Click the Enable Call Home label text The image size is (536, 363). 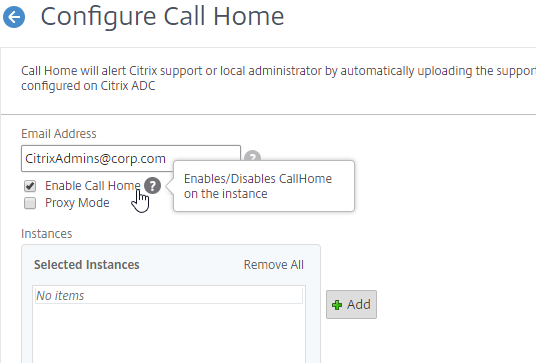(x=93, y=186)
